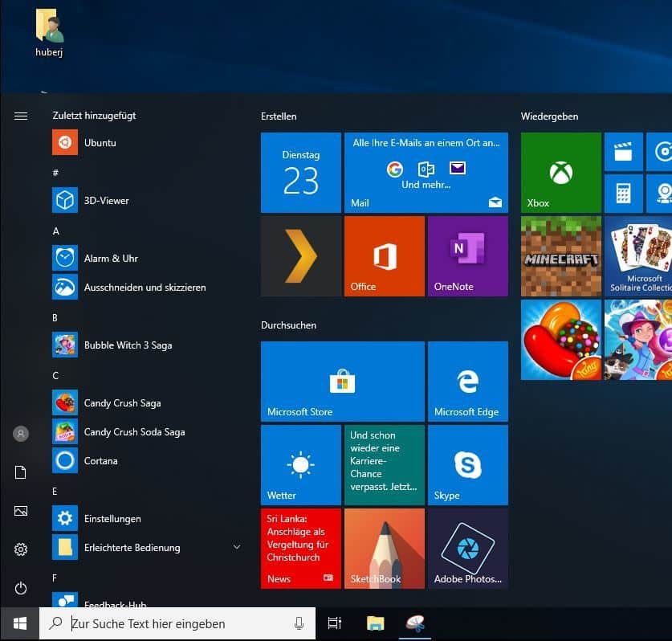Launch the SketchBook tile
The height and width of the screenshot is (641, 672).
pos(385,549)
